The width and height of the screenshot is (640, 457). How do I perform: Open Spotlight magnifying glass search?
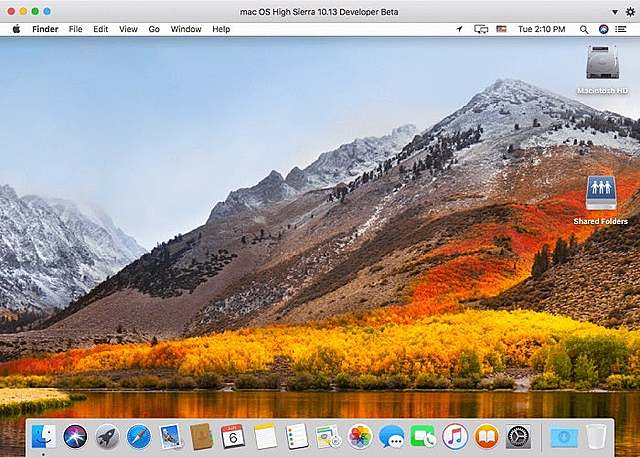584,29
